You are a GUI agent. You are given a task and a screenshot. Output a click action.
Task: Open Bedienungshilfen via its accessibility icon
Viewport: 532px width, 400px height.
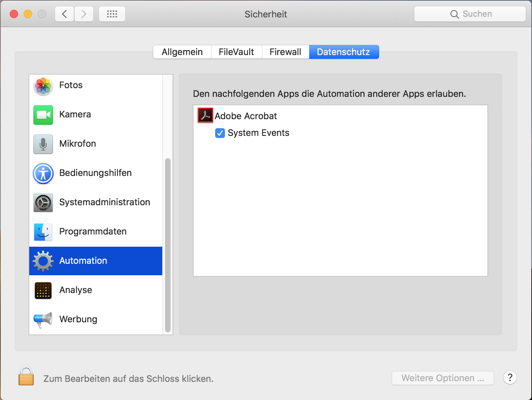(42, 174)
